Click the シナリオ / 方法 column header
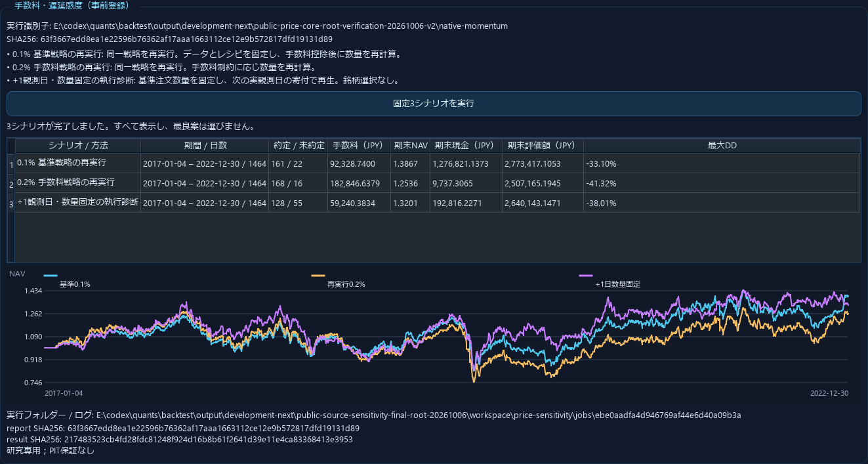Screen dimensions: 868x464 coord(78,146)
